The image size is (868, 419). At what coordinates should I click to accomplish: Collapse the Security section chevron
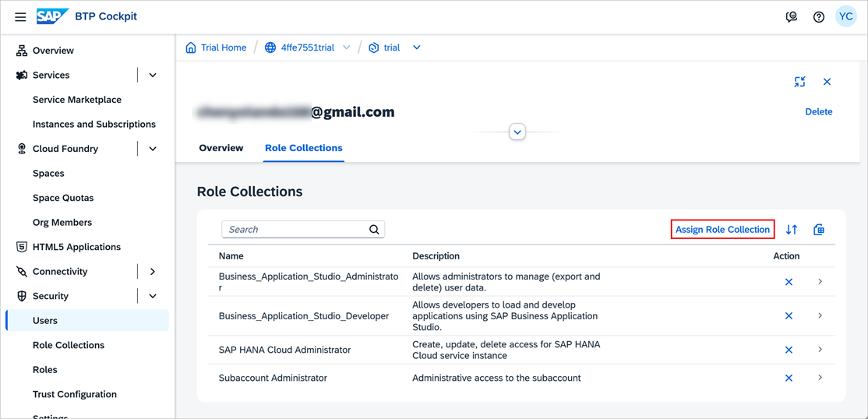153,296
